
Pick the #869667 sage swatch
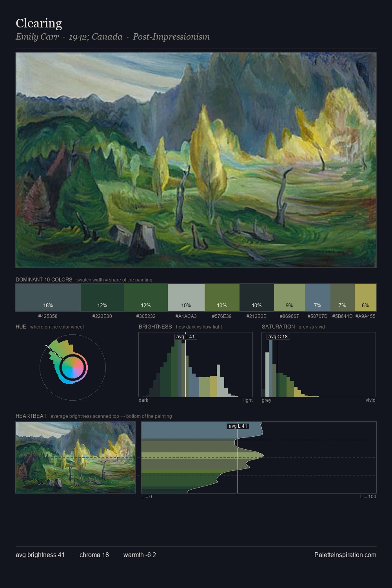click(x=289, y=298)
